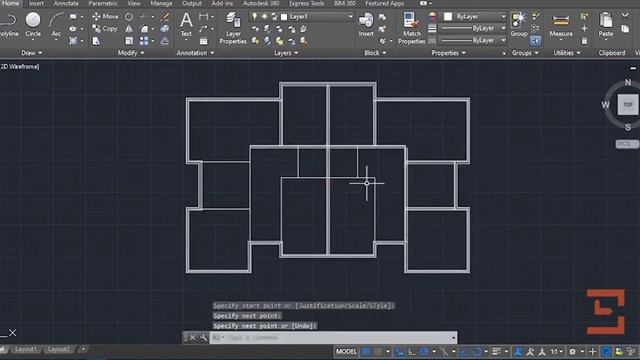Insert a Table annotation
640x360 pixels.
pyautogui.click(x=203, y=41)
